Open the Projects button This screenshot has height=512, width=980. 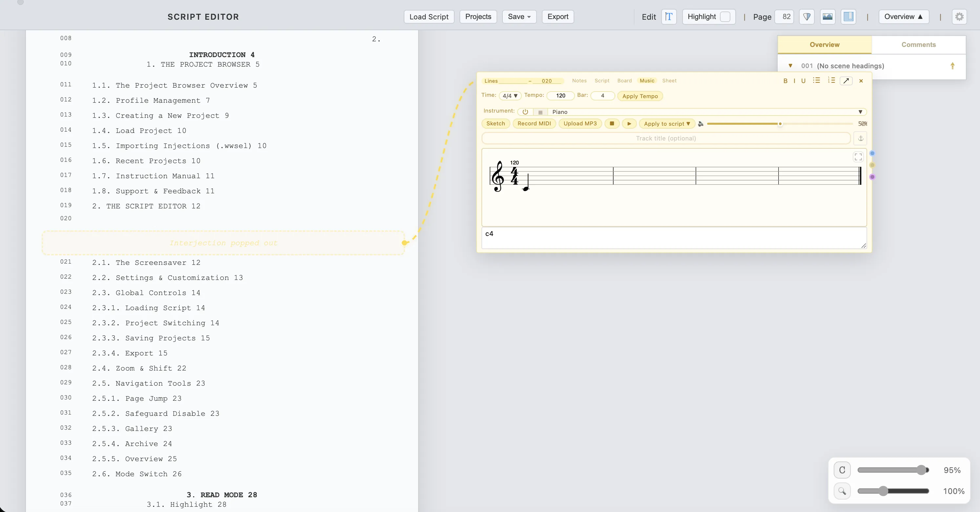(x=478, y=17)
